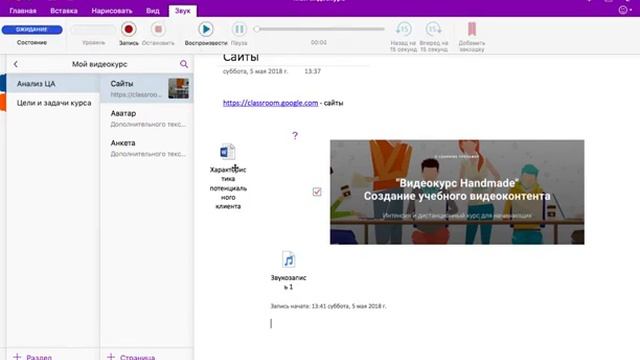Select the Анализ ЦА section
The image size is (640, 360).
(x=53, y=84)
